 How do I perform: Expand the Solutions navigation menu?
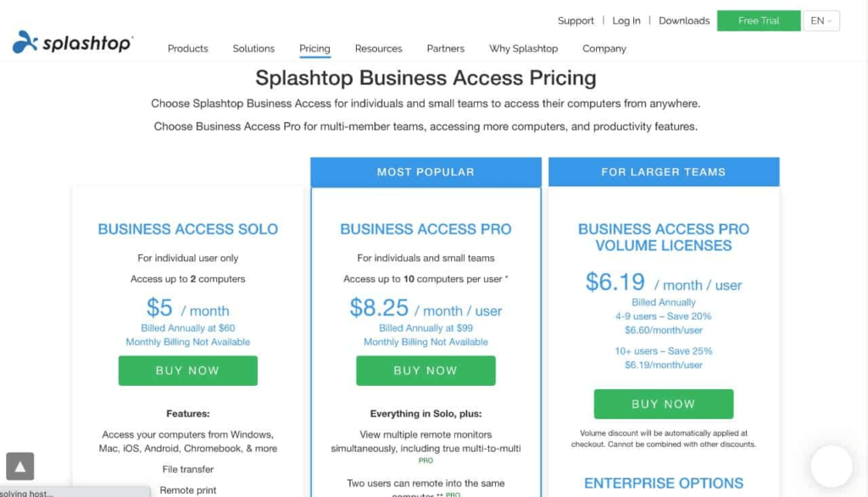tap(253, 48)
